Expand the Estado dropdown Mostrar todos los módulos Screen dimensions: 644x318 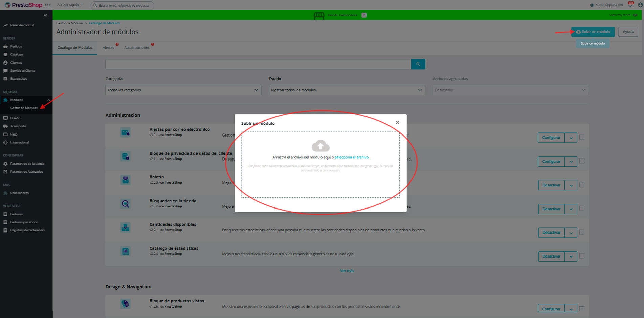(347, 90)
